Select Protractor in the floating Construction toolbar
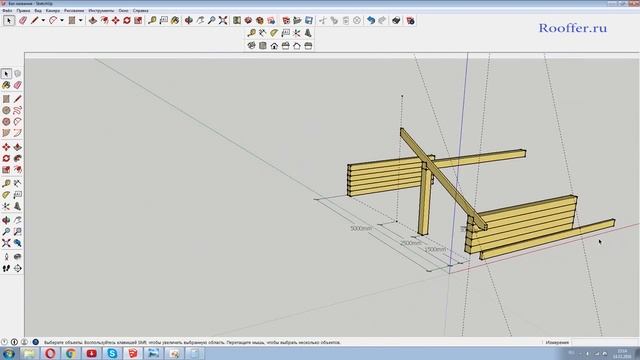 tap(274, 33)
